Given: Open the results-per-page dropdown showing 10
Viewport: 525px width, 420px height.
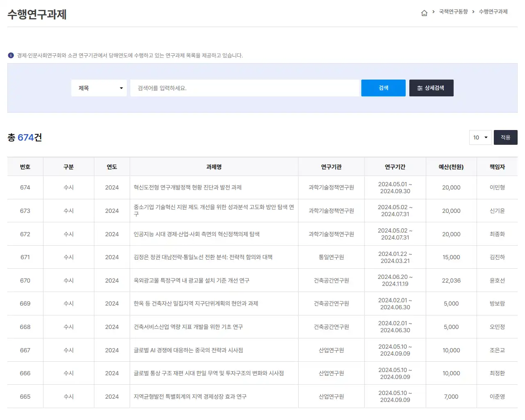Looking at the screenshot, I should point(480,137).
